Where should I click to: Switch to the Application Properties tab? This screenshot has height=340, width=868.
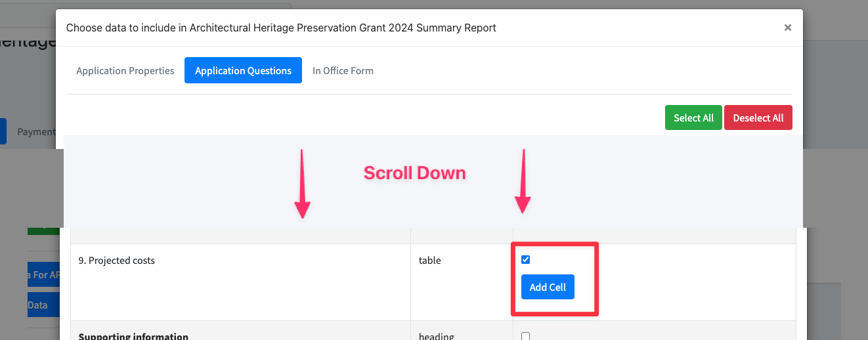pyautogui.click(x=125, y=71)
